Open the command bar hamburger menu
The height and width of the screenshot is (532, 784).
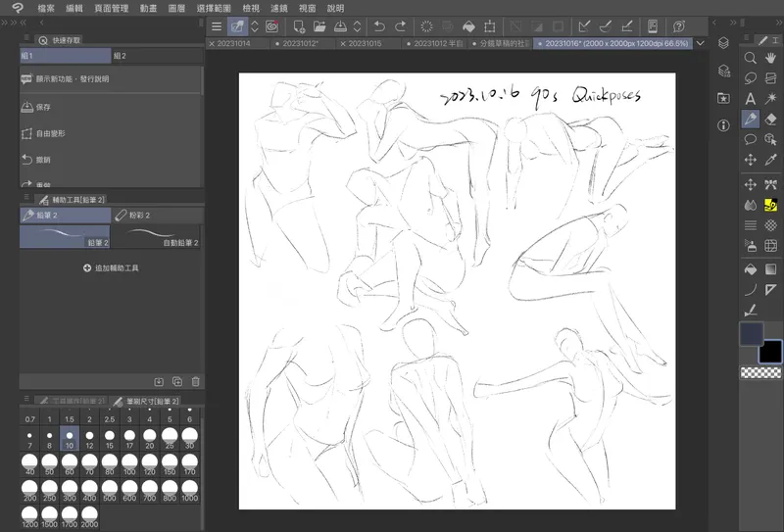click(217, 25)
